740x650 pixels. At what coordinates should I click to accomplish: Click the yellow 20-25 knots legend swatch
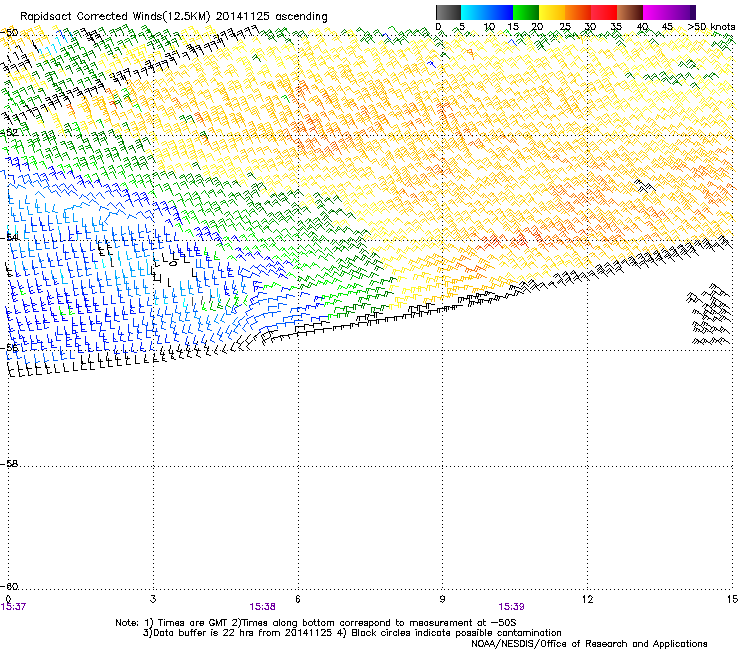[x=552, y=12]
